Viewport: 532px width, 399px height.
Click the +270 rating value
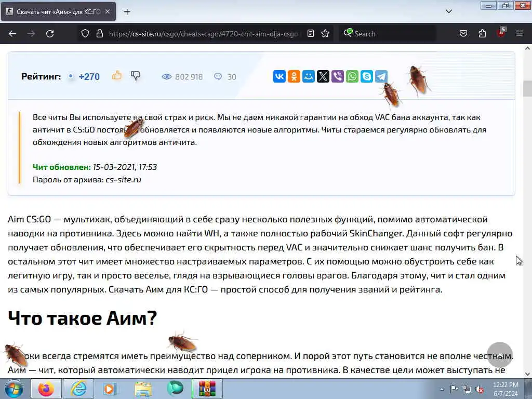click(x=89, y=77)
